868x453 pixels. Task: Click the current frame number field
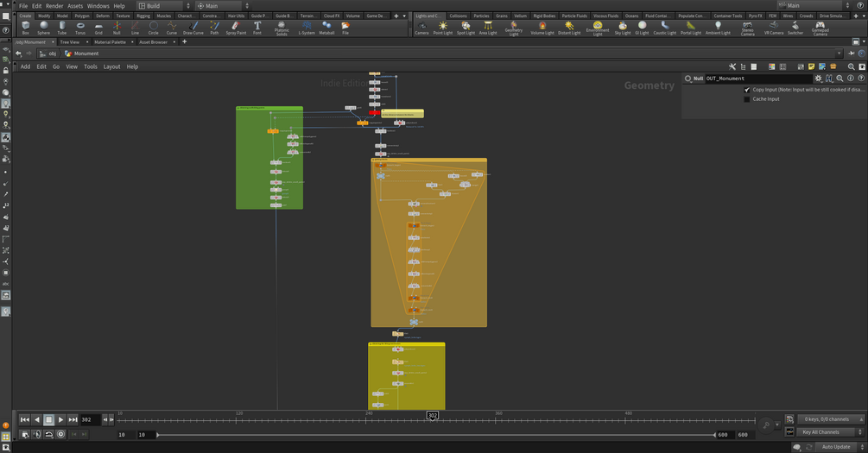pyautogui.click(x=90, y=420)
